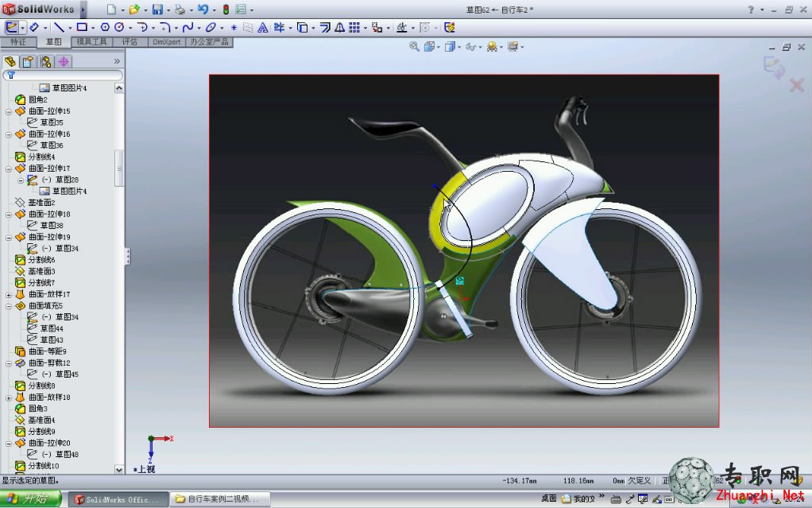Screen dimensions: 812x508
Task: Switch to the 草图 tab
Action: click(x=54, y=42)
